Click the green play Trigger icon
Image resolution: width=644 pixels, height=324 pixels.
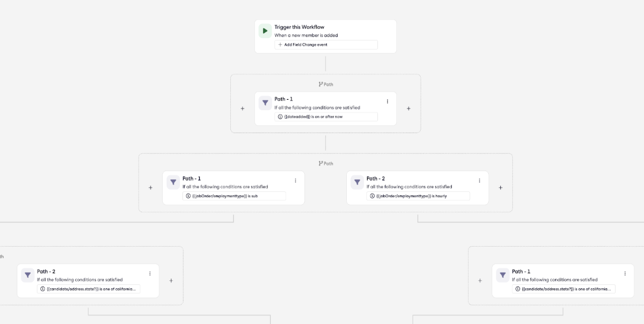click(265, 31)
